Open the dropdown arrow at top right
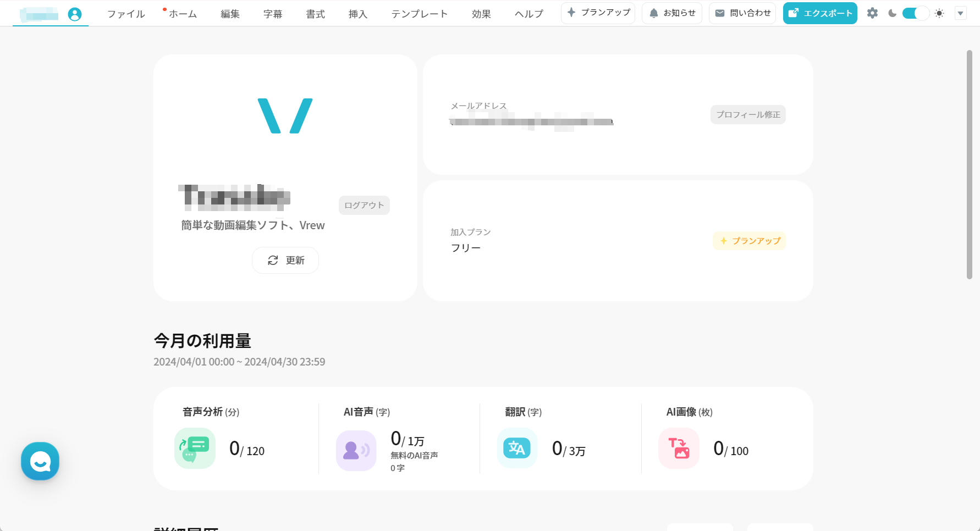The image size is (980, 531). click(961, 13)
